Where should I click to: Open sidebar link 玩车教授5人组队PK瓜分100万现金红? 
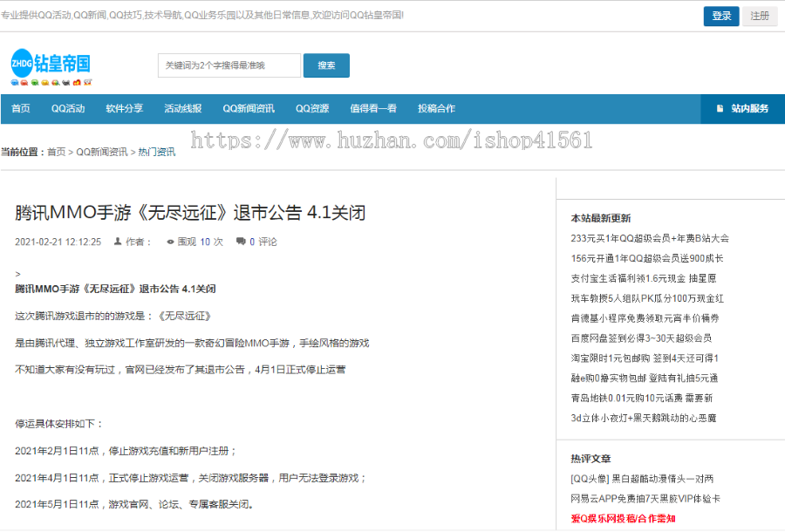[647, 298]
